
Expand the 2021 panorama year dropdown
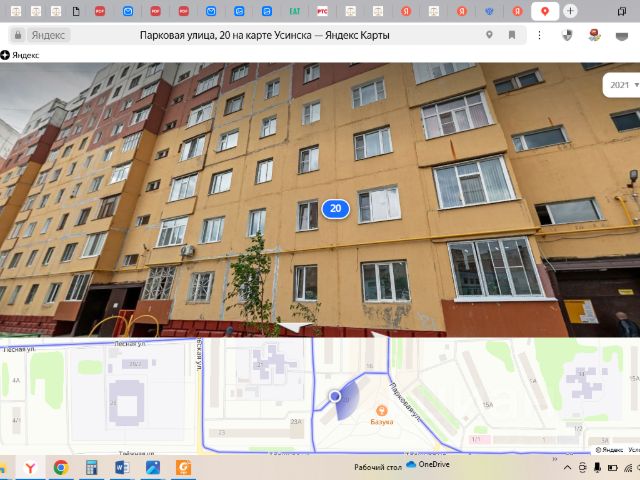[x=624, y=85]
